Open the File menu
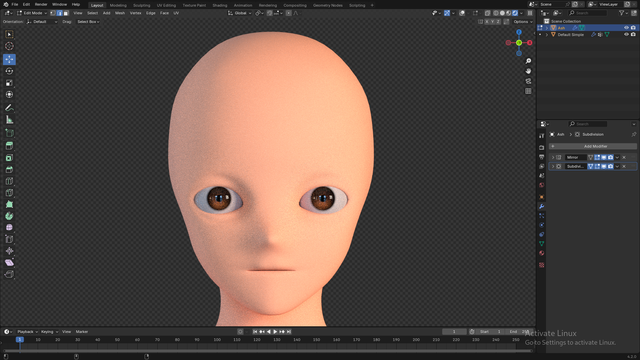640x360 pixels. pyautogui.click(x=15, y=4)
